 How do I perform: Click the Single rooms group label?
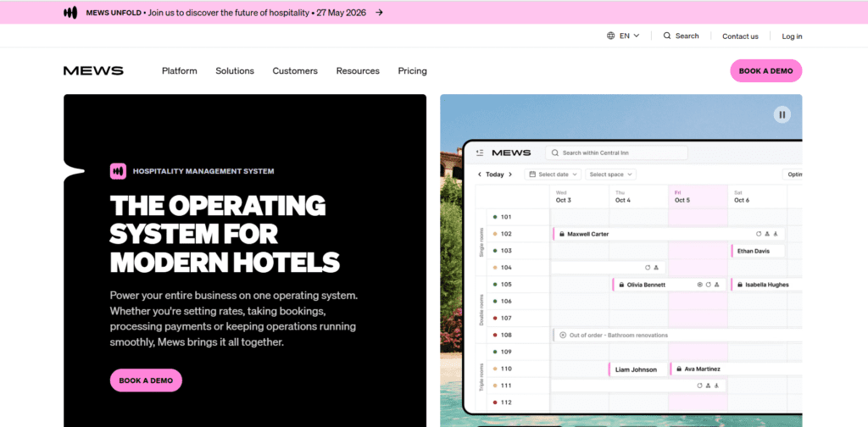tap(481, 242)
